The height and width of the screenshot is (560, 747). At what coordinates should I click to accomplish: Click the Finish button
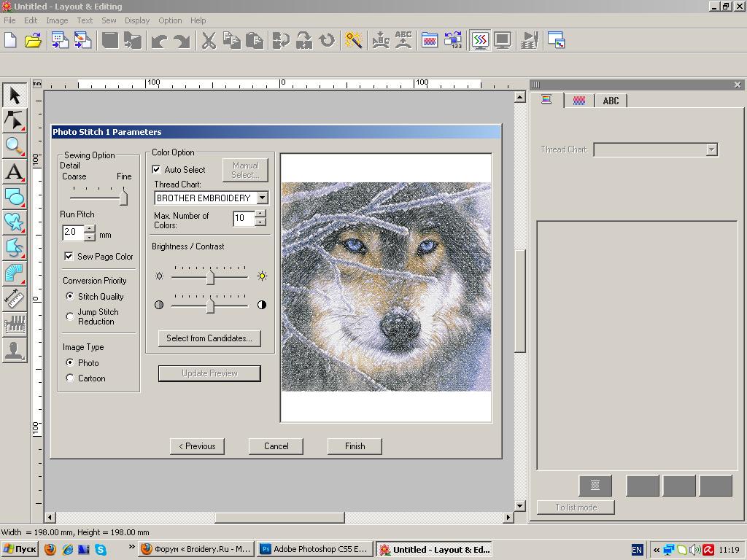[355, 446]
